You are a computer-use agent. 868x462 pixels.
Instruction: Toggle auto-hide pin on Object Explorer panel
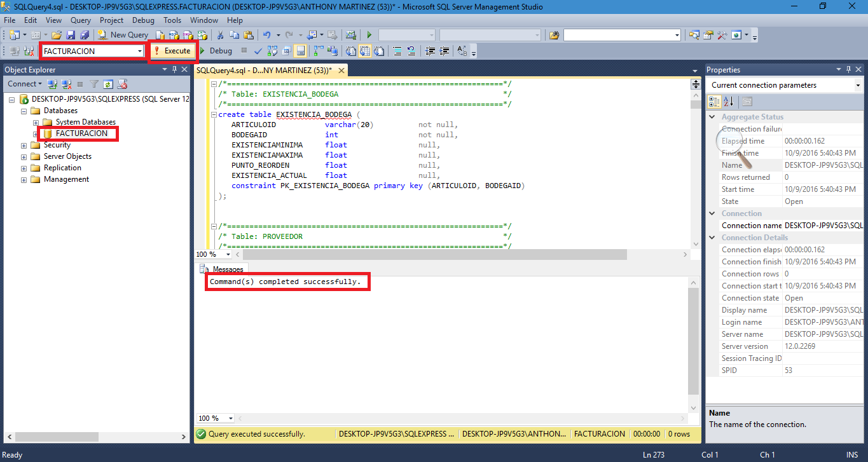coord(175,69)
